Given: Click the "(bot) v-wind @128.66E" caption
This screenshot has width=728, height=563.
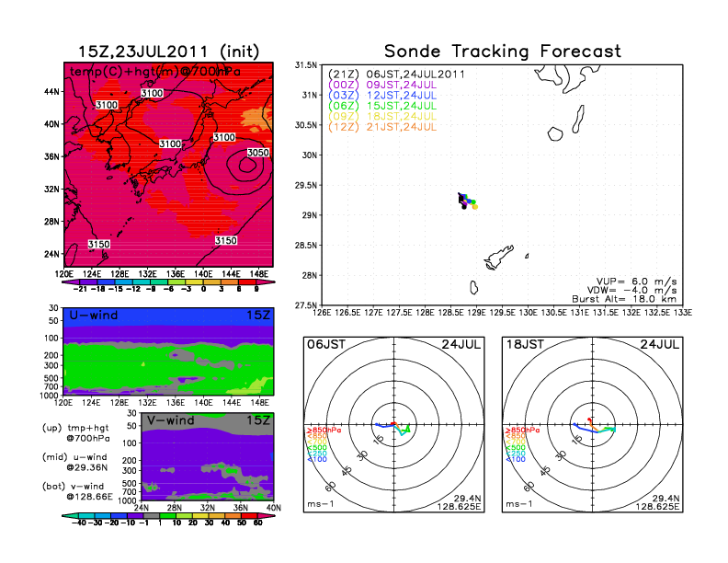Looking at the screenshot, I should tap(77, 491).
